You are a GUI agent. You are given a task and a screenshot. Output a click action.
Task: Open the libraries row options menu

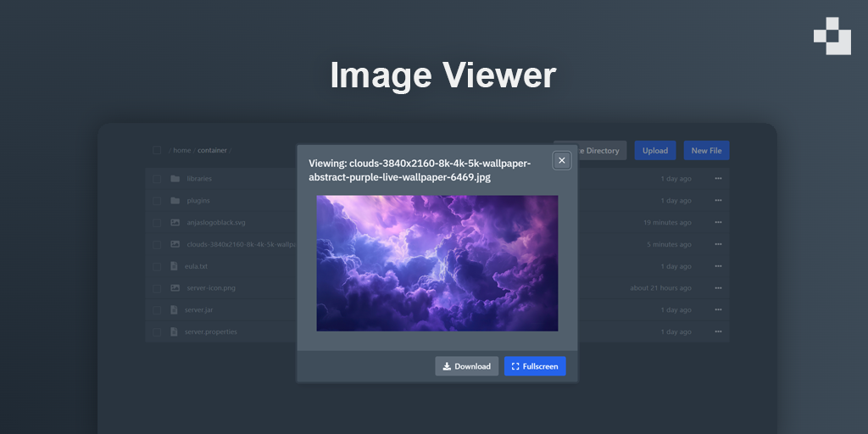(x=718, y=178)
